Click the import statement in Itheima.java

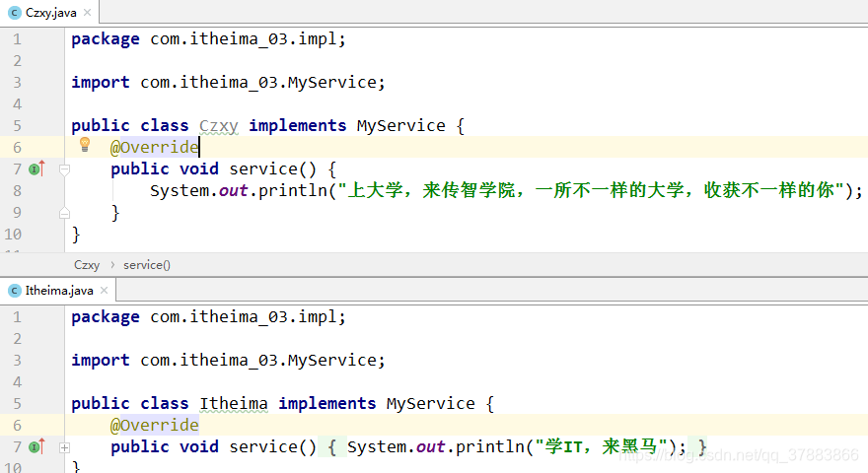[228, 360]
